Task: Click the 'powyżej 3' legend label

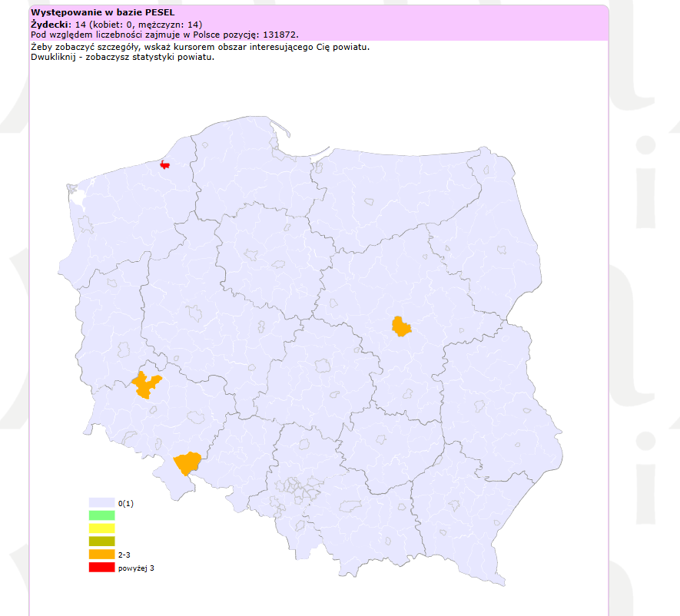Action: pyautogui.click(x=137, y=568)
